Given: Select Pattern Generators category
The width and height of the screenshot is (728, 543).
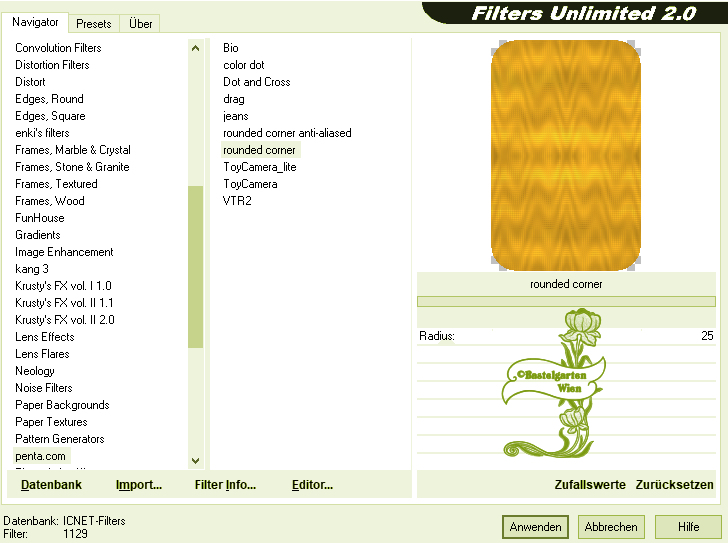Looking at the screenshot, I should (59, 439).
